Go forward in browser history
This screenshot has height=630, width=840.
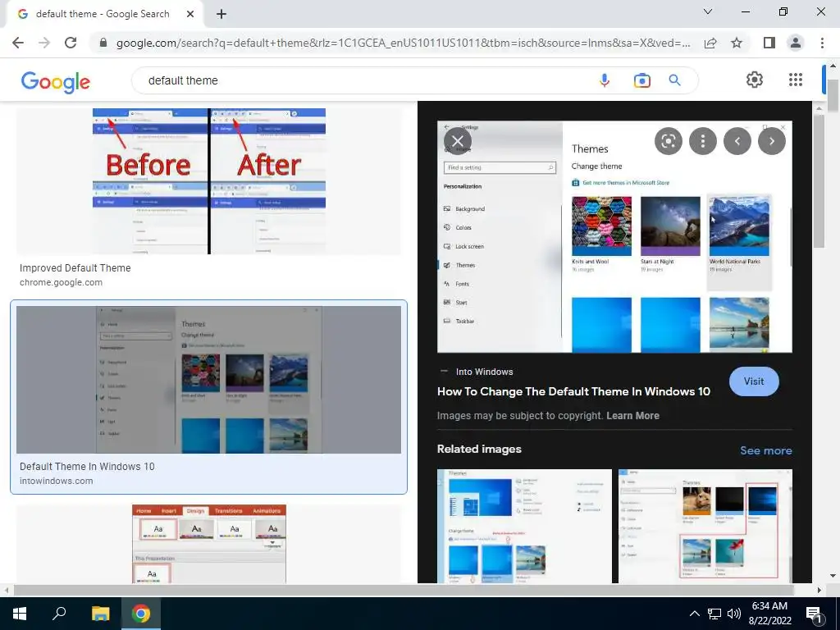click(x=44, y=43)
